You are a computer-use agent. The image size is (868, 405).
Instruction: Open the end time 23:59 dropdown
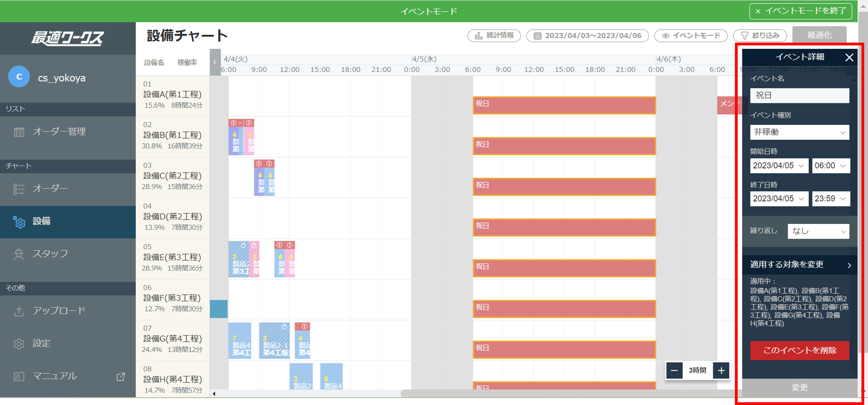[831, 199]
